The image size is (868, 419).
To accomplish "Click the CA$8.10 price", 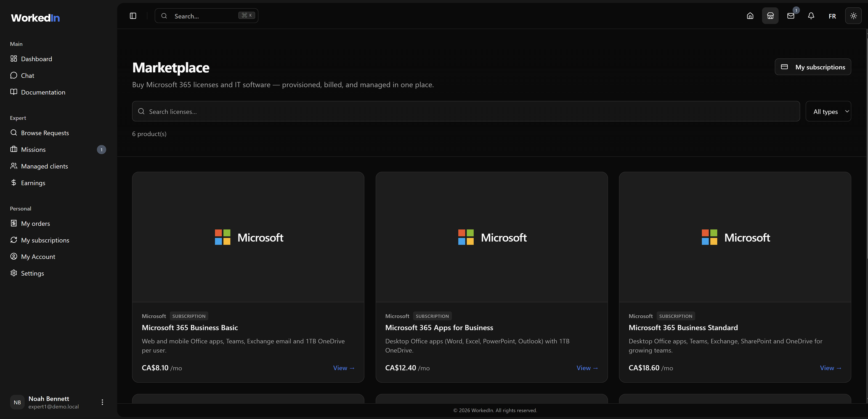I will click(x=155, y=368).
